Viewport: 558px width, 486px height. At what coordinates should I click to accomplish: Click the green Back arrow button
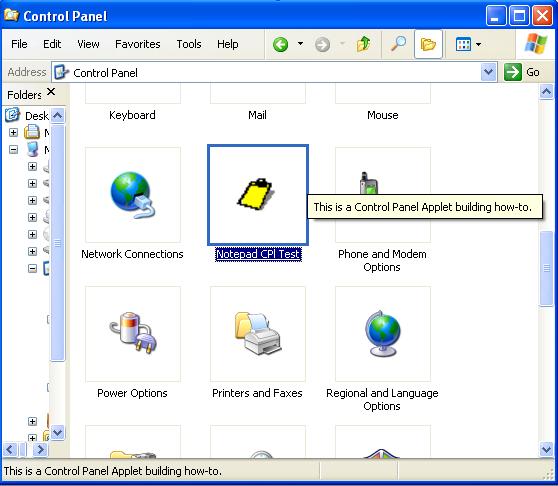click(x=280, y=44)
